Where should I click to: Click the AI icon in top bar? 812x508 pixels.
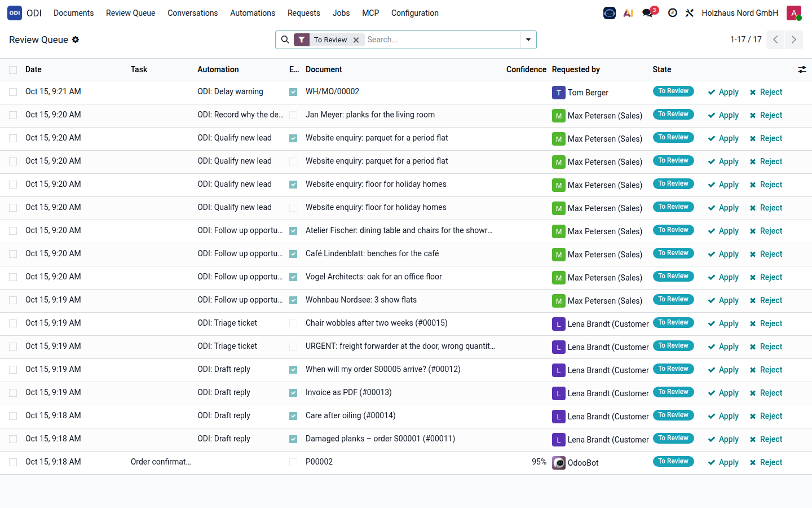click(628, 13)
